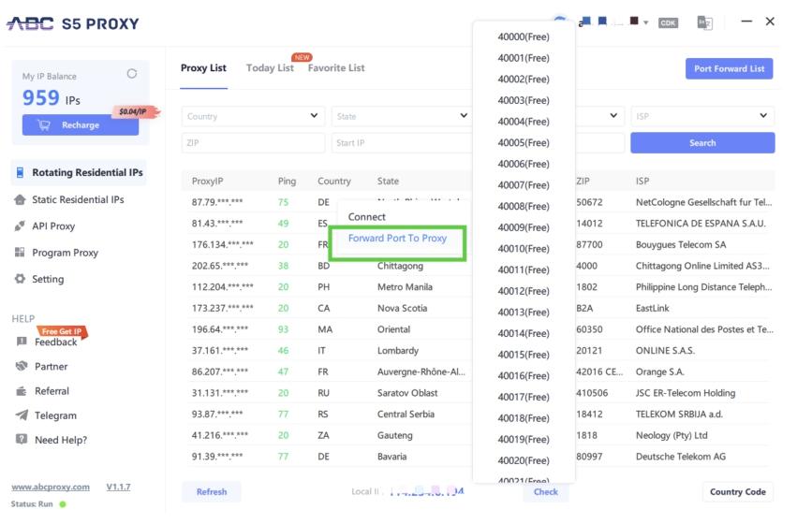The image size is (812, 524).
Task: Switch to the Proxy List tab
Action: point(203,67)
